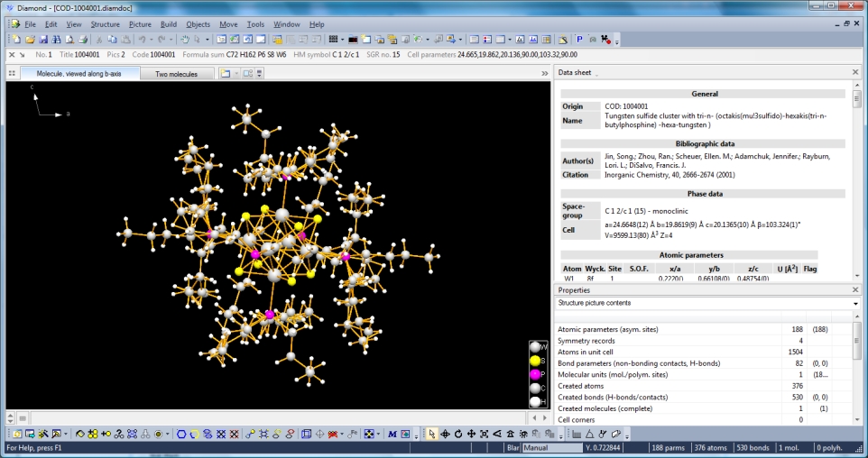This screenshot has height=458, width=868.
Task: Click the rotate tool icon in bottom toolbar
Action: [458, 434]
